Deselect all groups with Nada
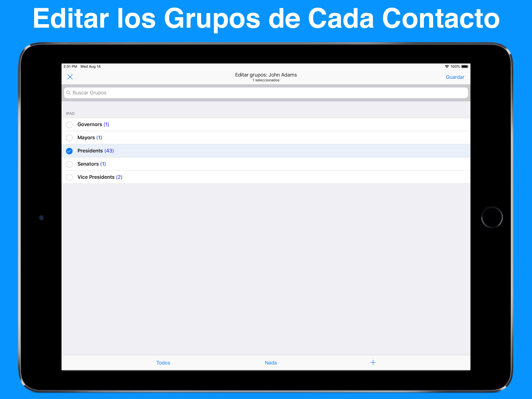 tap(270, 363)
